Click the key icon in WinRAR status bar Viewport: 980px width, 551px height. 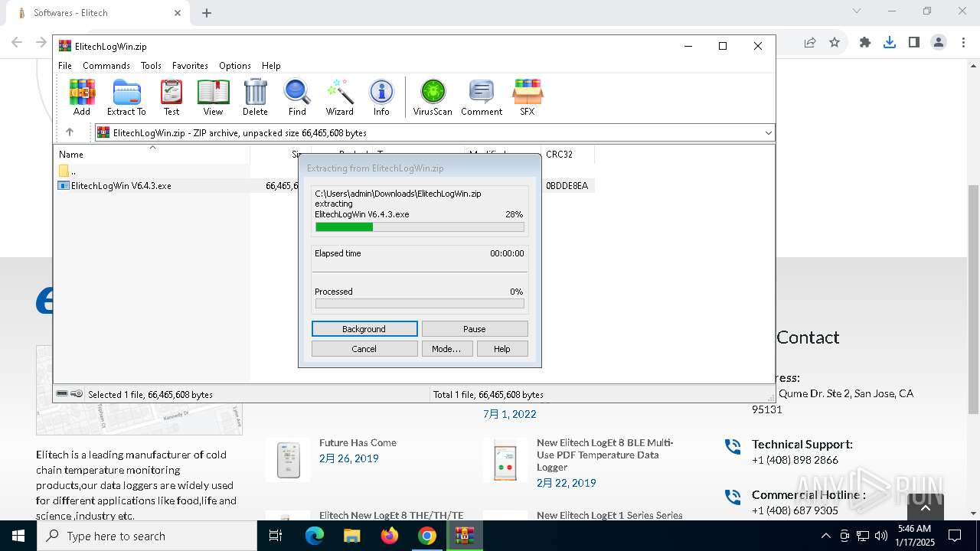[77, 394]
